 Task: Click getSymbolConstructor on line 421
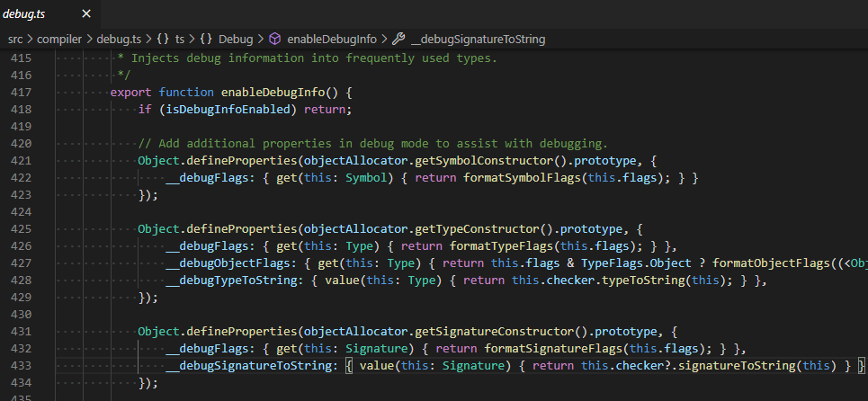485,161
